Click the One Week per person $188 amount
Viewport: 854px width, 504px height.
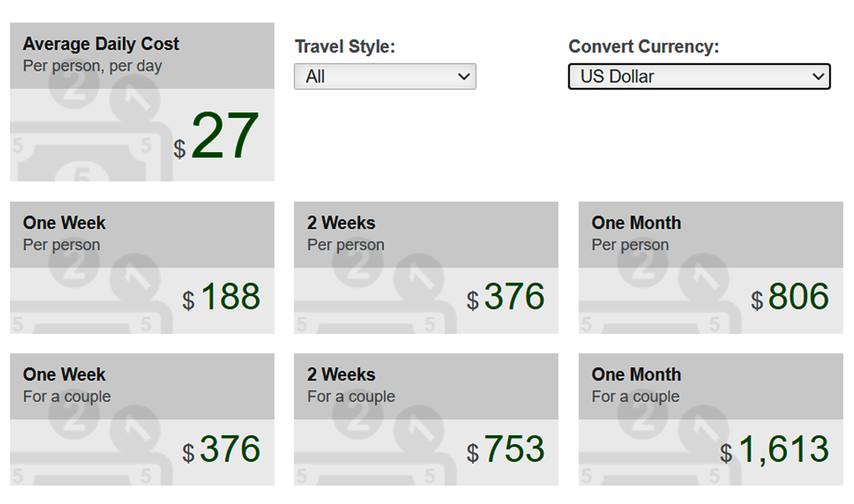pyautogui.click(x=221, y=296)
